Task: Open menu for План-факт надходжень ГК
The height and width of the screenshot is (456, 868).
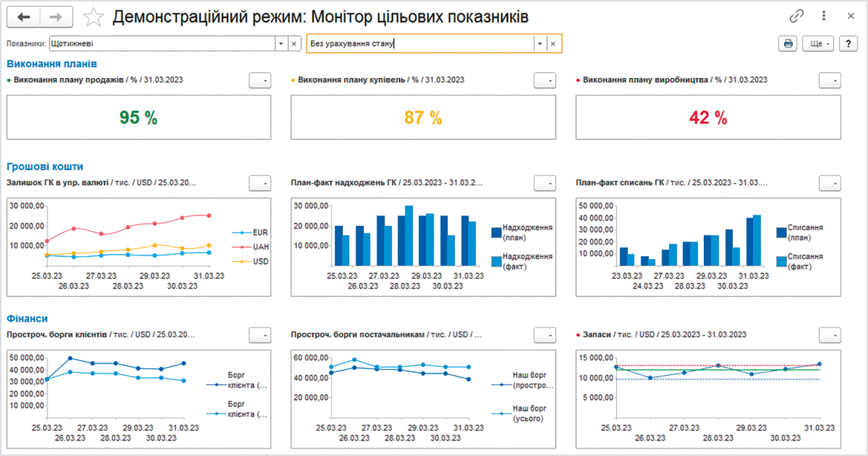Action: [544, 183]
